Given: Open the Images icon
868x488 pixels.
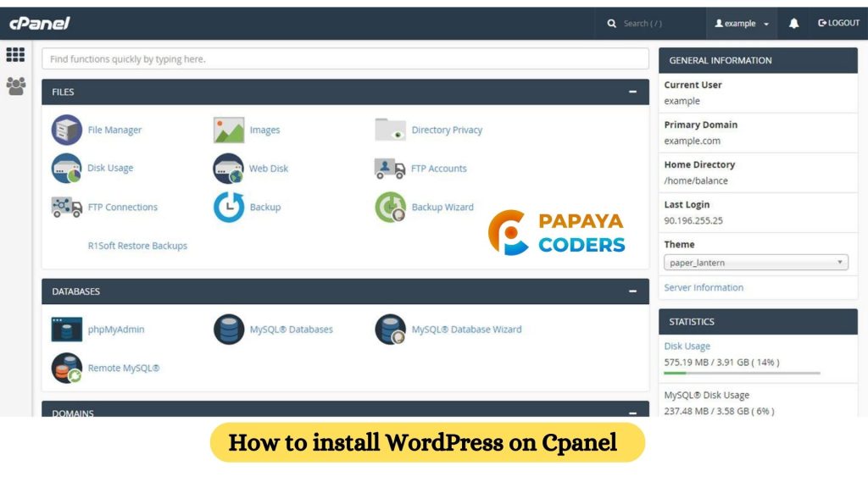Looking at the screenshot, I should coord(229,130).
